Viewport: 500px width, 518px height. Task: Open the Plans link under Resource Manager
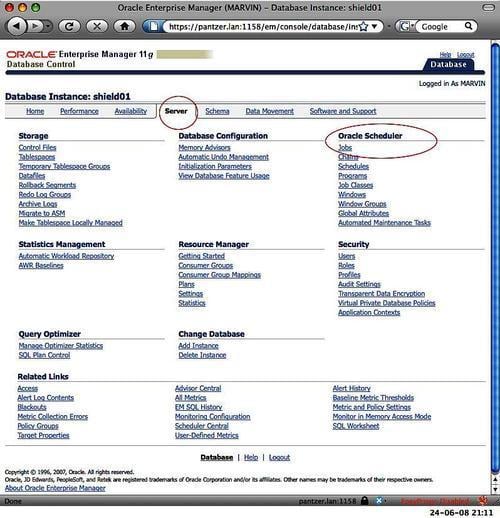point(186,284)
